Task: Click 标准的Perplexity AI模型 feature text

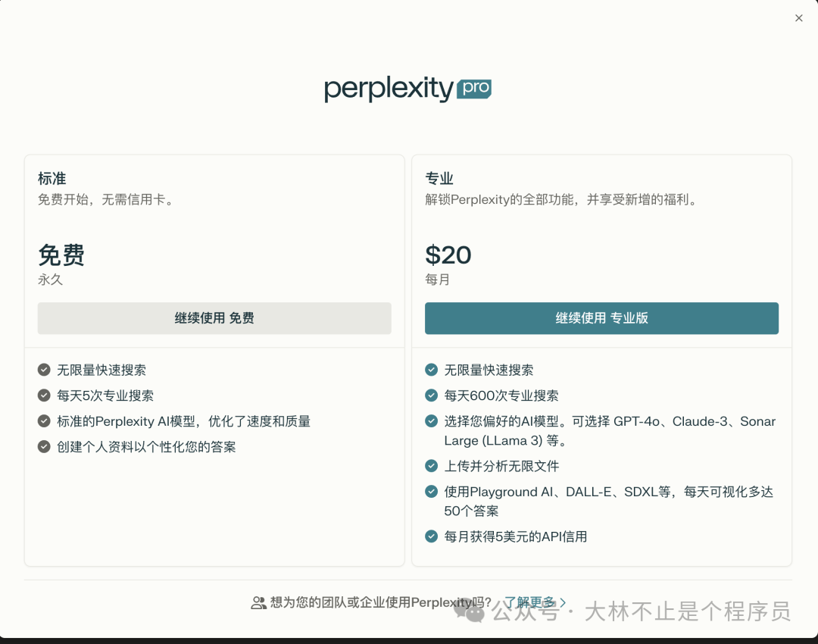Action: point(183,421)
